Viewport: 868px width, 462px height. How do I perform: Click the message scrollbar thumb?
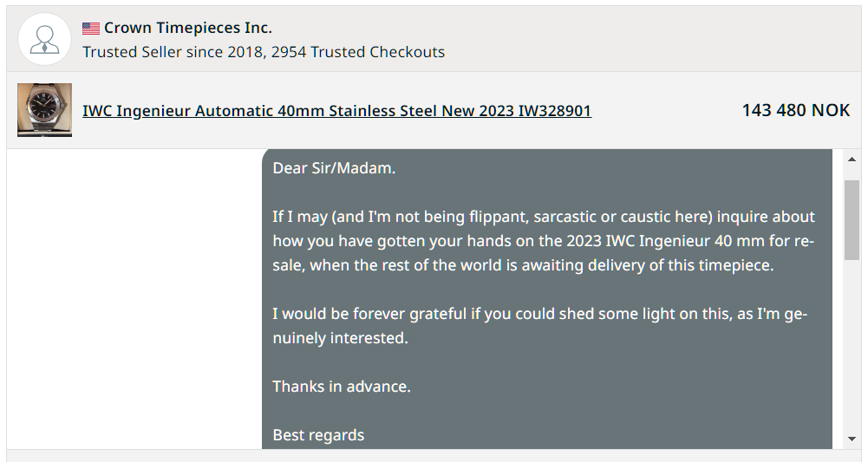[x=852, y=220]
